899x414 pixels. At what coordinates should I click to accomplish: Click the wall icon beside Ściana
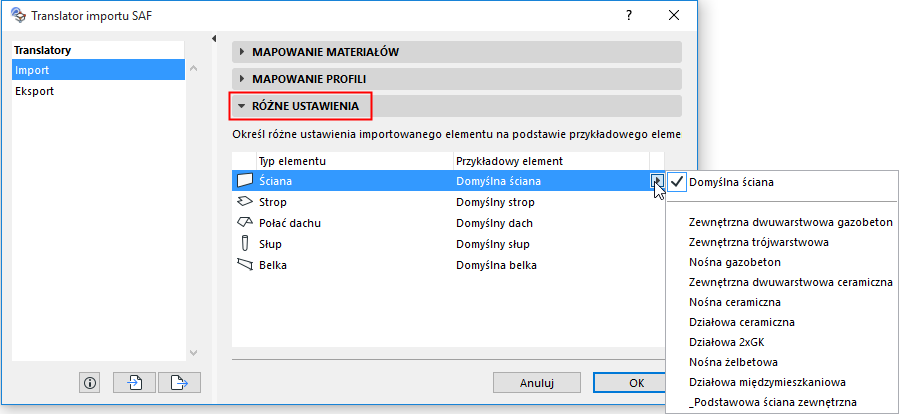pos(245,181)
